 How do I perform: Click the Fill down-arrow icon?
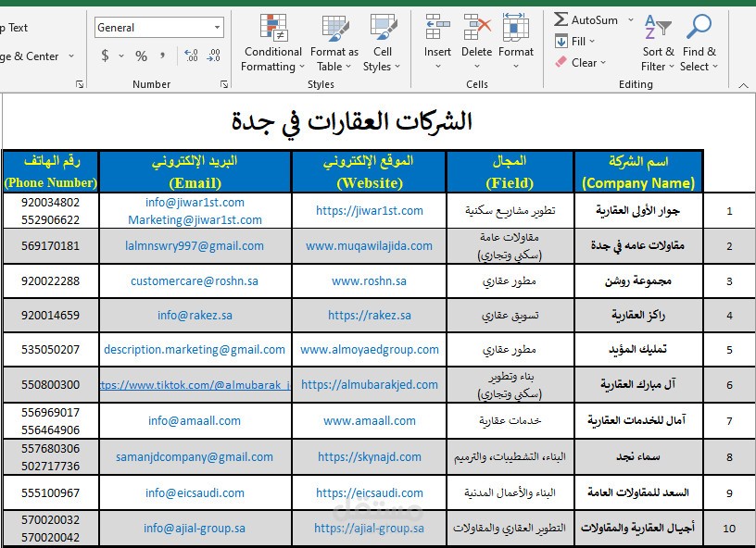coord(561,41)
